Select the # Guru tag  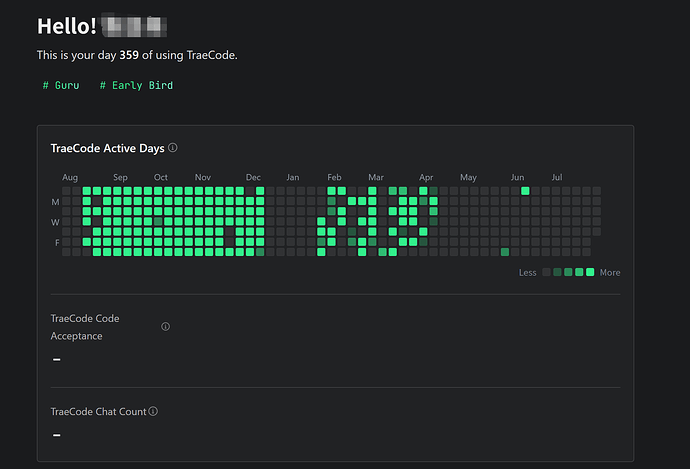click(x=61, y=85)
